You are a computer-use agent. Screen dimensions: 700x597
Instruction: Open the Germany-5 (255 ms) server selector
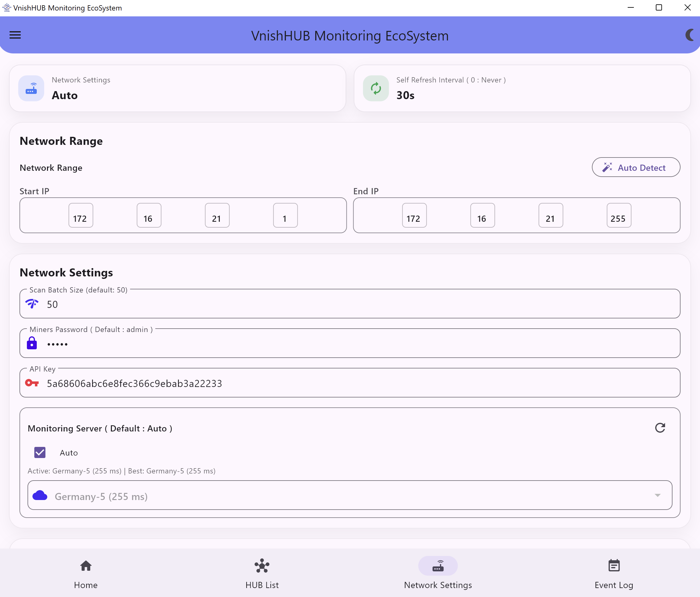(350, 495)
